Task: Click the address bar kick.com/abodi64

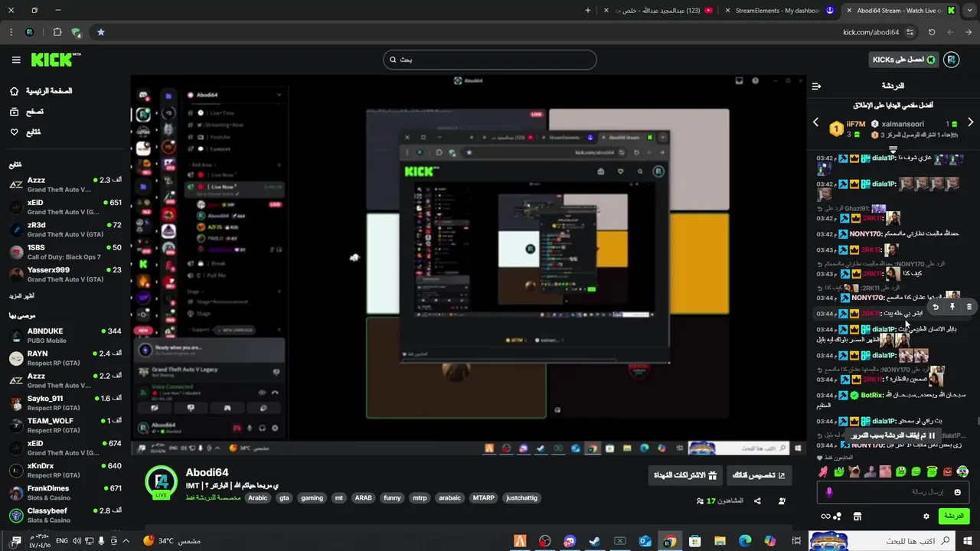Action: click(x=871, y=32)
